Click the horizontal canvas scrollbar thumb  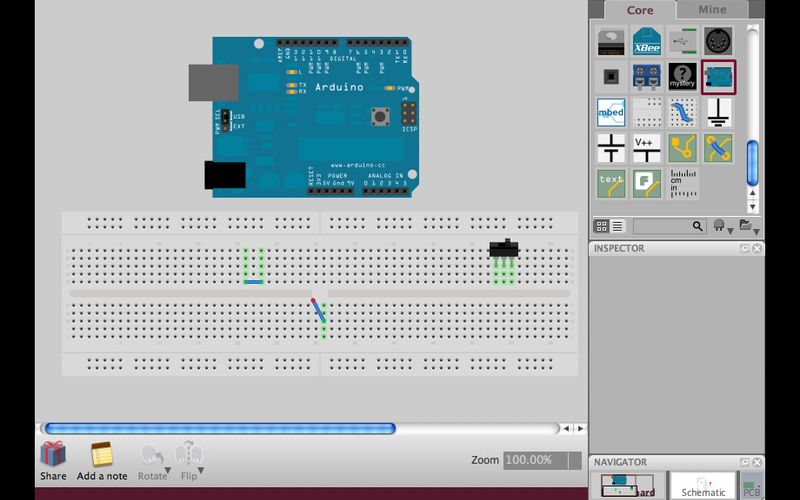pyautogui.click(x=220, y=429)
